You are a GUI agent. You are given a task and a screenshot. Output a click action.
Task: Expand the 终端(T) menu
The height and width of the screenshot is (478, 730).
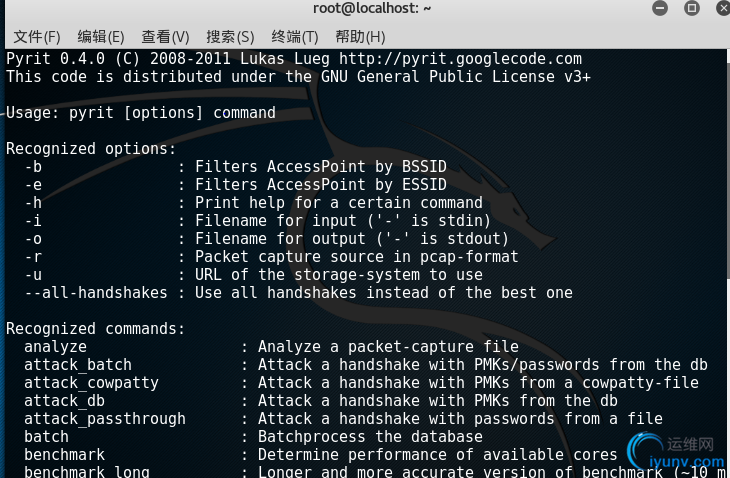click(295, 37)
